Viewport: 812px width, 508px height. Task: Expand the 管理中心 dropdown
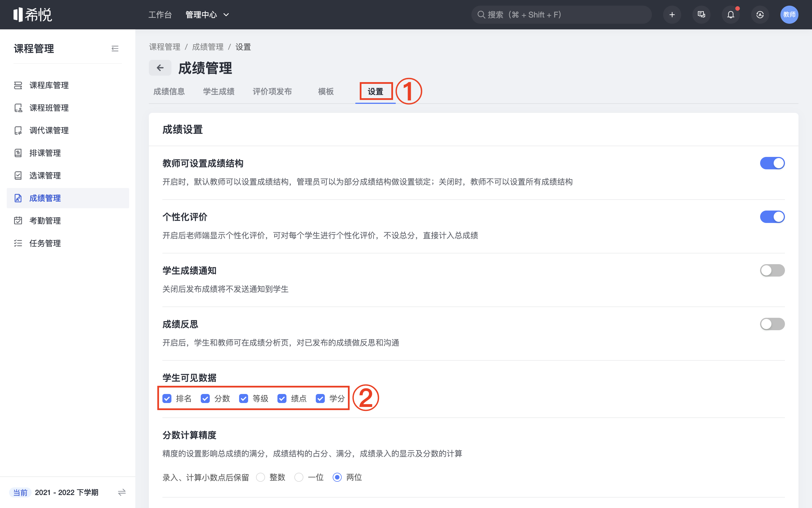[207, 15]
